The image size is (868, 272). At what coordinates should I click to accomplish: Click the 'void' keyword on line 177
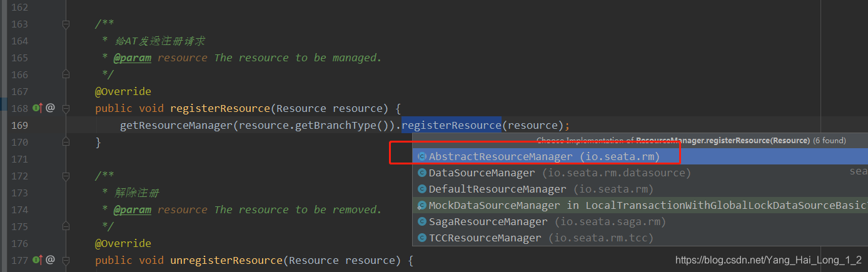click(151, 259)
